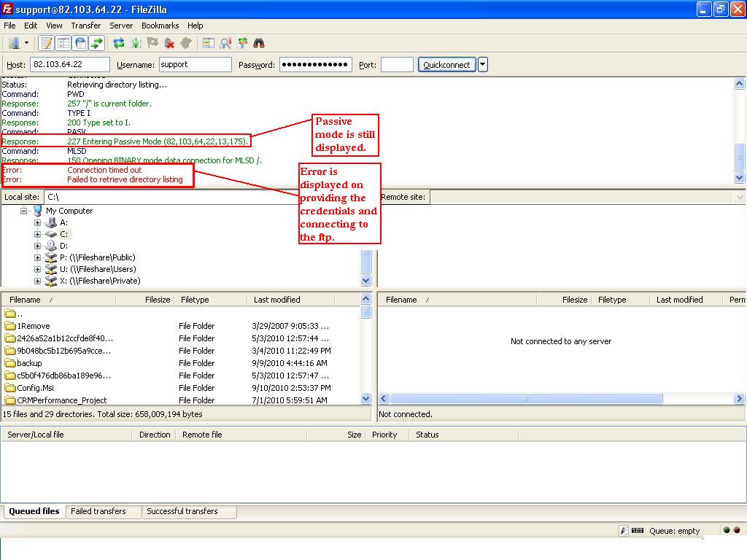747x560 pixels.
Task: Click the Port input field
Action: 397,64
